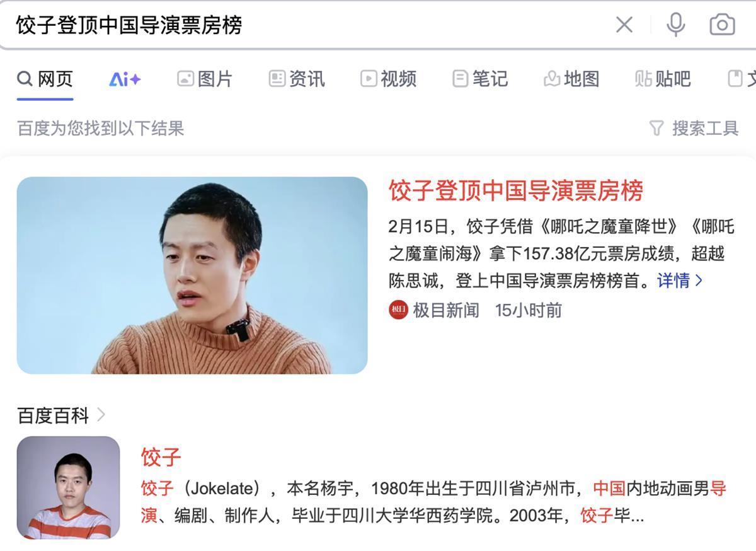Open the large news photo thumbnail
Screen dimensions: 756x551
click(x=192, y=275)
